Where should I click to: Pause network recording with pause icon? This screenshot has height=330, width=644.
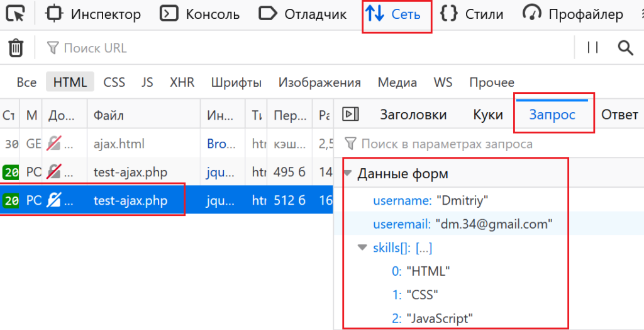point(592,48)
